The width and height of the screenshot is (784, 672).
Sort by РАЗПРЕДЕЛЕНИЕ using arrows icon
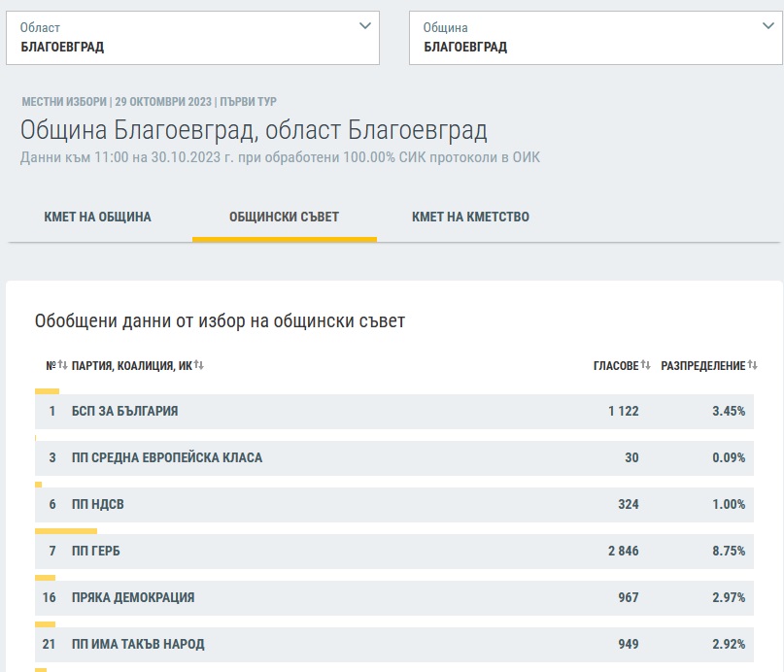(x=752, y=365)
